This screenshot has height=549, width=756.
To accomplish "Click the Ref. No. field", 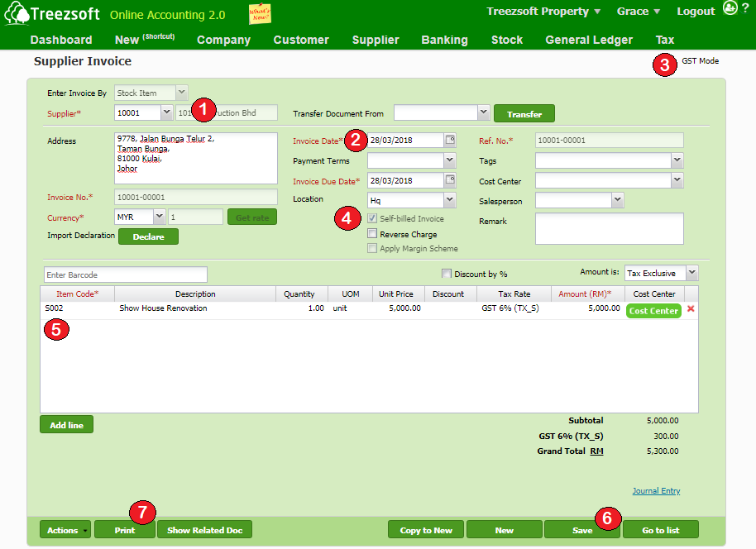I will 609,141.
